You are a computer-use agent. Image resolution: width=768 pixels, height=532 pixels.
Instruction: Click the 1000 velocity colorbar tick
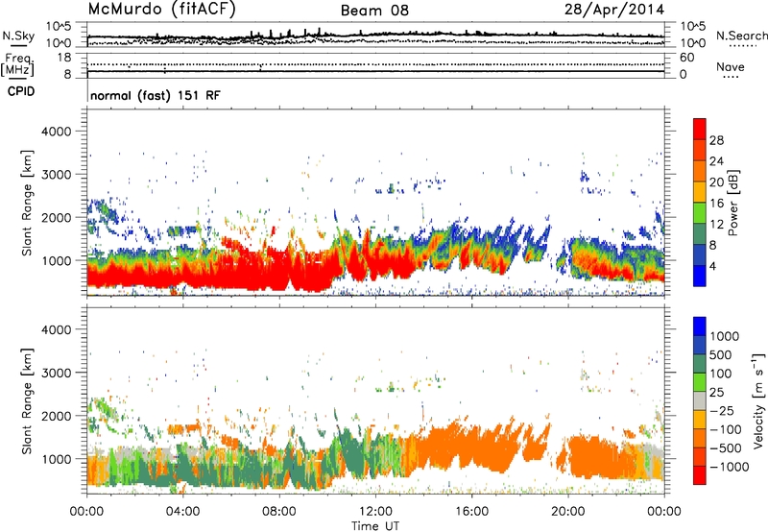click(724, 336)
